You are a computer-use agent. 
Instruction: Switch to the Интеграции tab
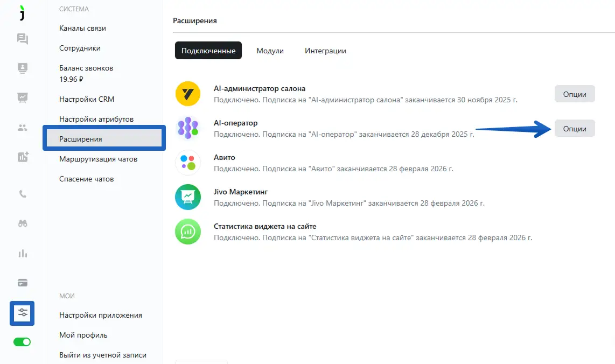(325, 51)
